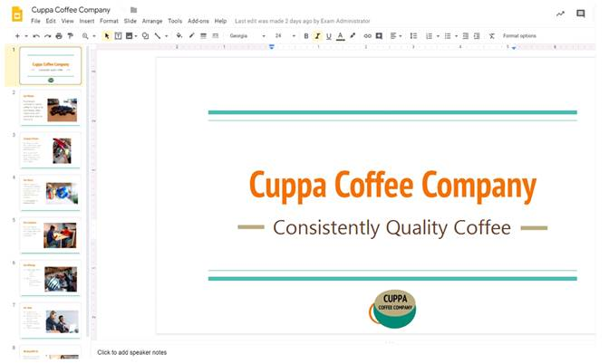Select slide 2 thumbnail in filmstrip
Screen dimensions: 609x364
click(x=51, y=109)
